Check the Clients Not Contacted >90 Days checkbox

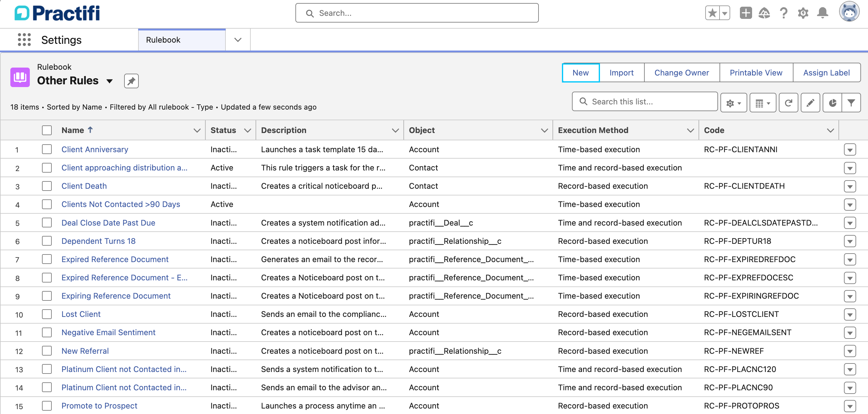click(x=47, y=204)
